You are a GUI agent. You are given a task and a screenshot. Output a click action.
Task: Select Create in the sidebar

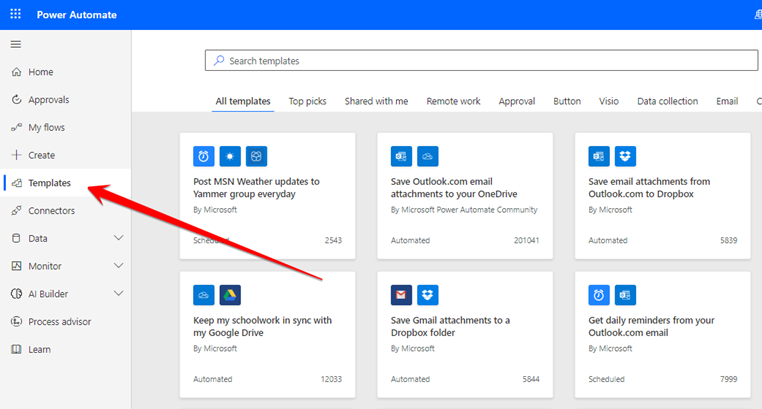(66, 155)
